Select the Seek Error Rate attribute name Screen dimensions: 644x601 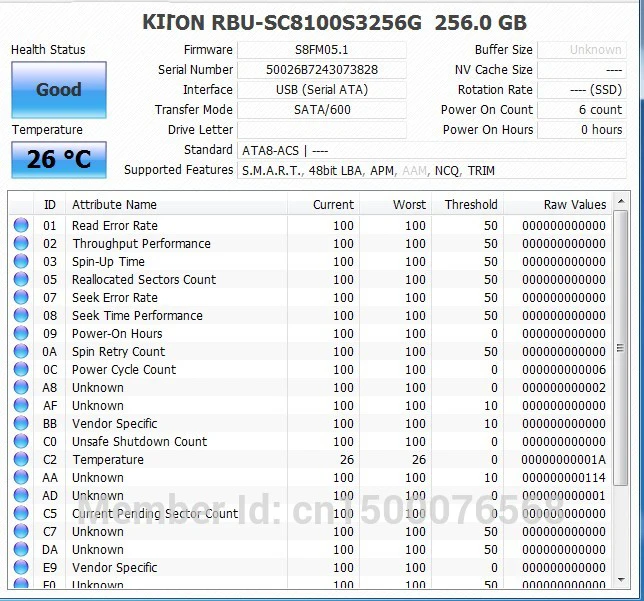point(115,297)
